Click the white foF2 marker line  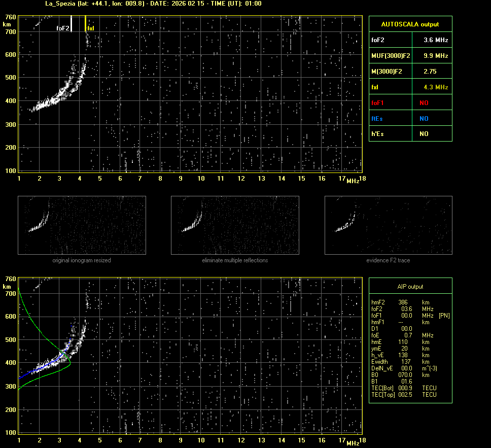tap(72, 23)
